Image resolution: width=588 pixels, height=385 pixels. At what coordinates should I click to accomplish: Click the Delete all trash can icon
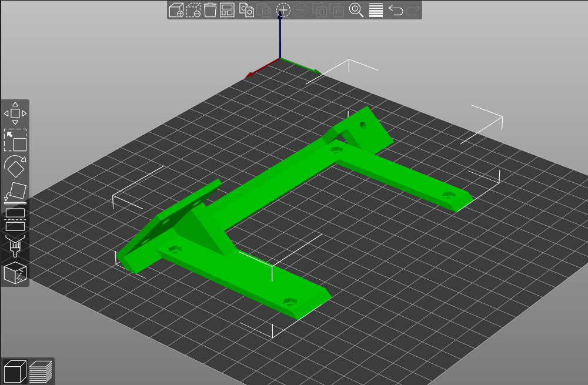point(210,10)
